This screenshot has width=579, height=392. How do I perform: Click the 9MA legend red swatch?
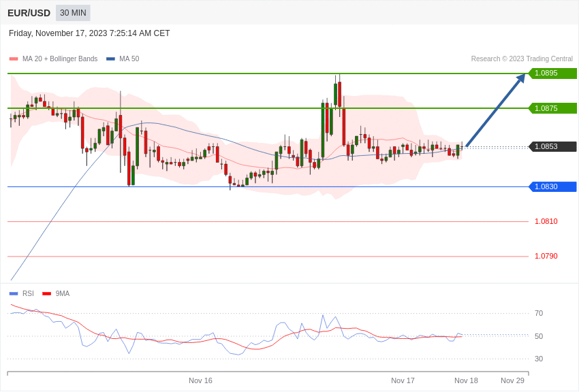click(x=46, y=294)
